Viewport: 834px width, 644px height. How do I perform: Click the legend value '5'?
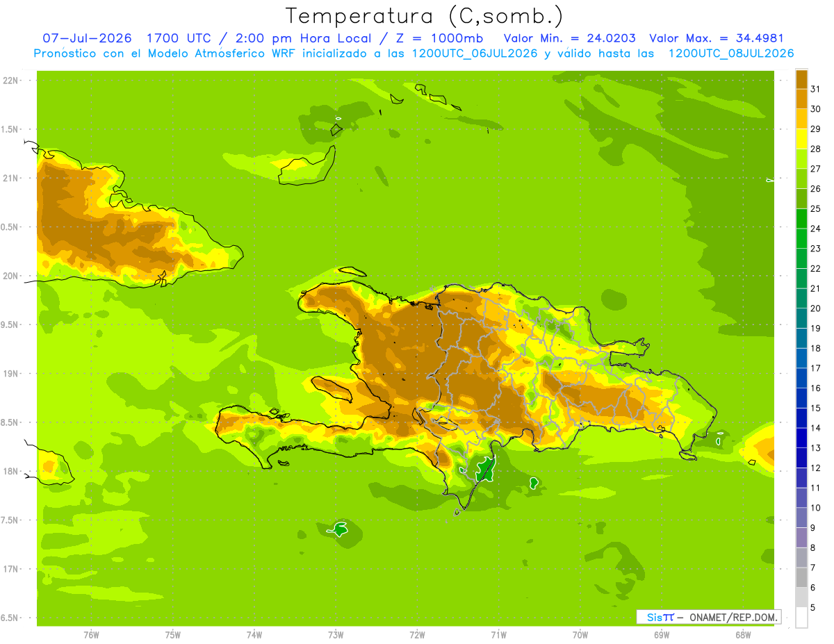(x=813, y=607)
